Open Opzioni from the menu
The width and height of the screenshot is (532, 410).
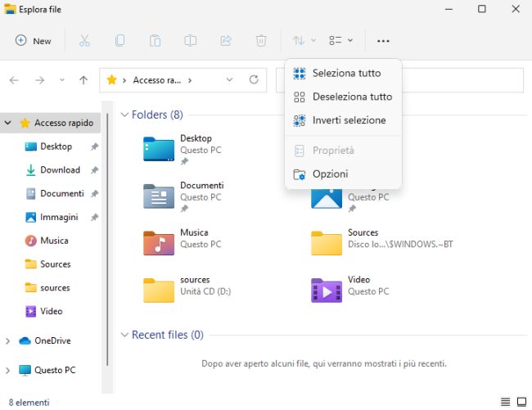pos(344,174)
